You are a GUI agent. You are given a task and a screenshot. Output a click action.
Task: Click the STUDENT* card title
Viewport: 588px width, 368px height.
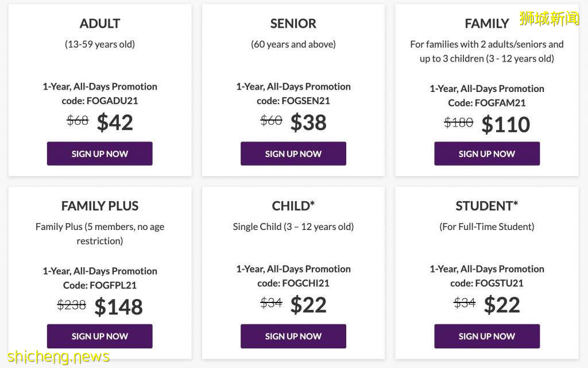point(486,206)
